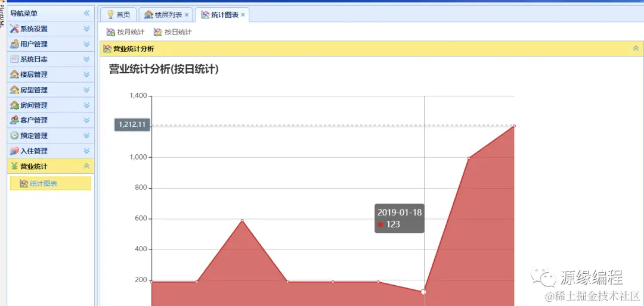This screenshot has width=644, height=306.
Task: Click the 按日统计 chart icon
Action: pos(157,32)
